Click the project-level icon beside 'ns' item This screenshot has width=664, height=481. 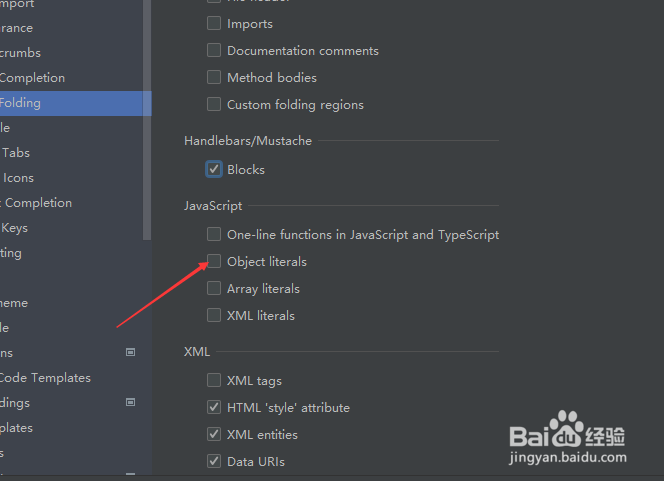coord(130,352)
